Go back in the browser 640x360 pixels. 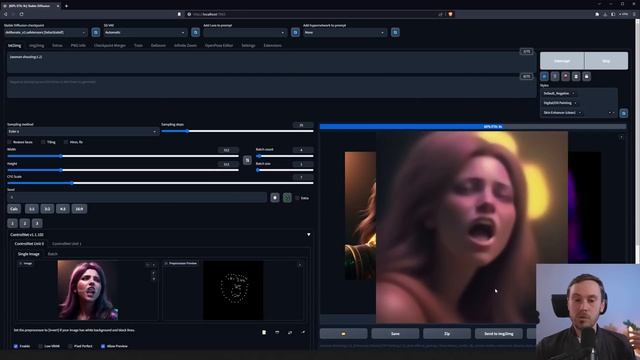point(5,14)
